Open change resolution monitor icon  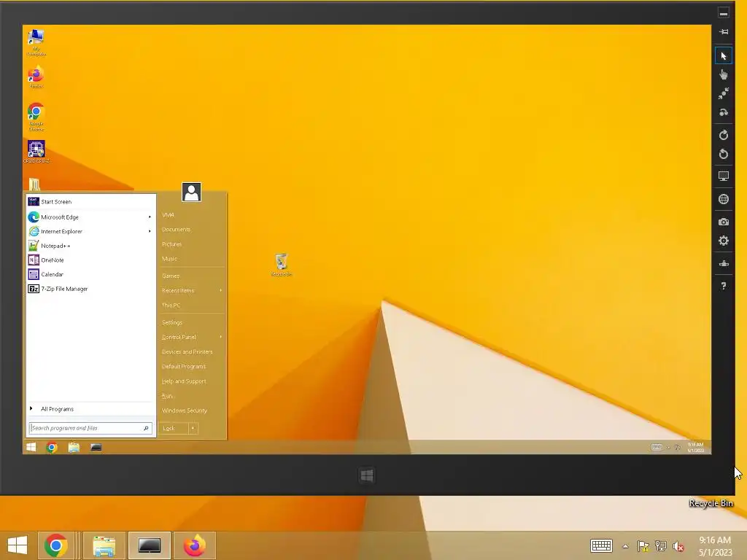[723, 176]
